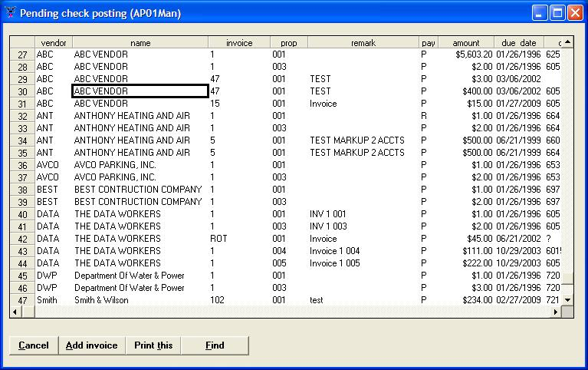Screen dimensions: 588x370
Task: Click the name column header
Action: click(140, 43)
